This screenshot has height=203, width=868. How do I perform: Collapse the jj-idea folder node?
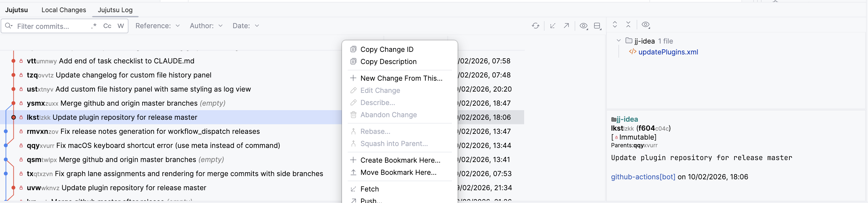pos(619,41)
